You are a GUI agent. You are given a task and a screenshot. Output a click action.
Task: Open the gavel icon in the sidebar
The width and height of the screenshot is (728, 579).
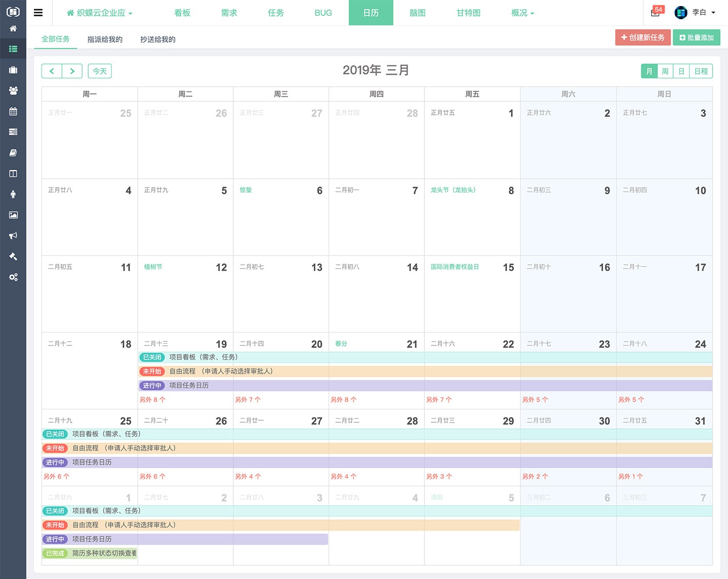pos(13,256)
